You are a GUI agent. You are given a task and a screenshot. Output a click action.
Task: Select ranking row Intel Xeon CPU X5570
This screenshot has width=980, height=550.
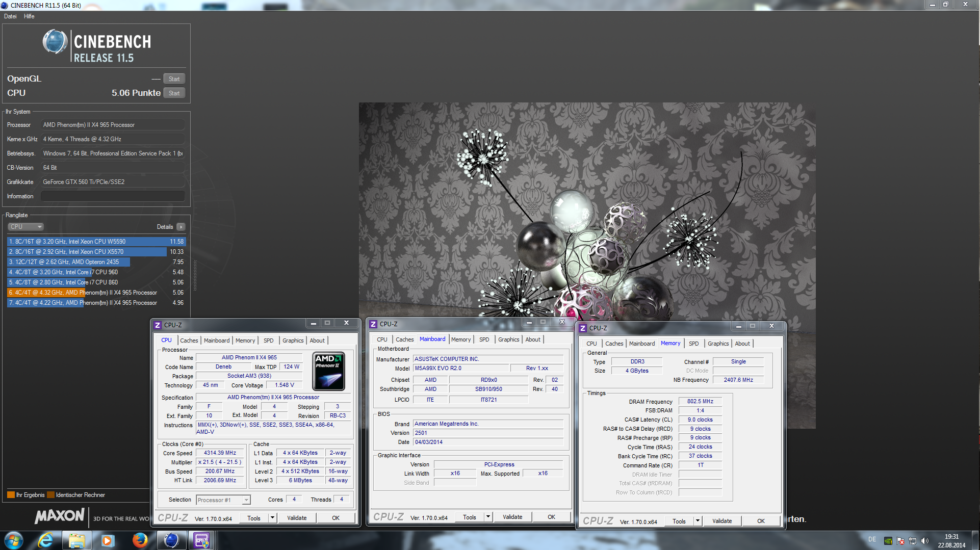pyautogui.click(x=96, y=252)
